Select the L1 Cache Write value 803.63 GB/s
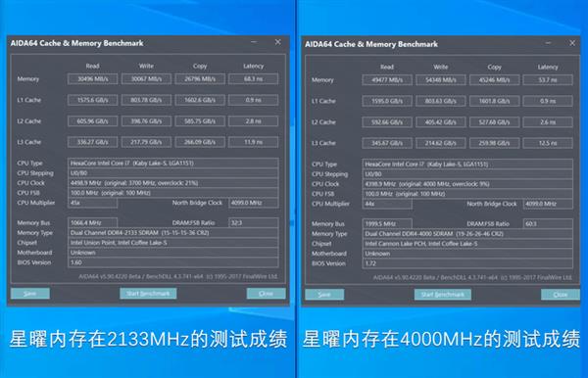 coord(441,101)
